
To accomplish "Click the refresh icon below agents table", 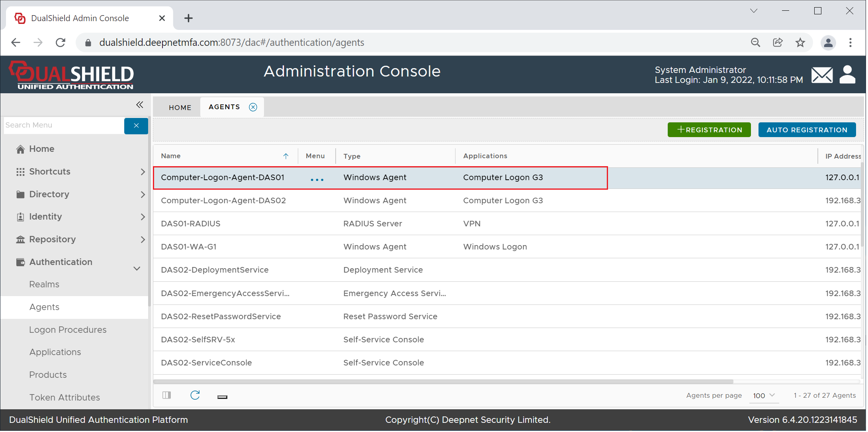I will [195, 395].
